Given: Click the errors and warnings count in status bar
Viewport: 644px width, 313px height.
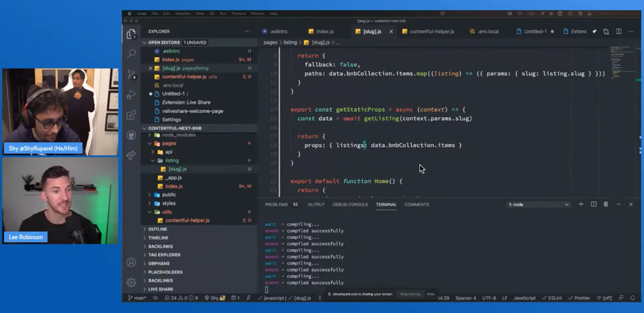Looking at the screenshot, I should [x=181, y=298].
